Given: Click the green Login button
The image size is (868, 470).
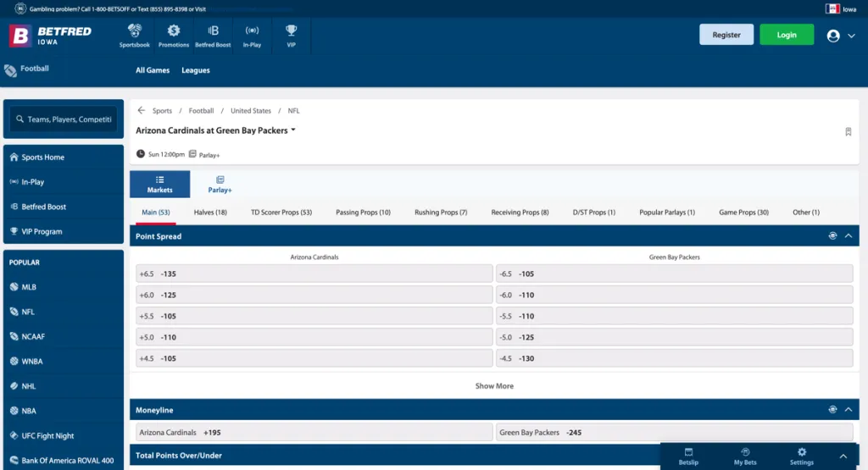Looking at the screenshot, I should [787, 34].
